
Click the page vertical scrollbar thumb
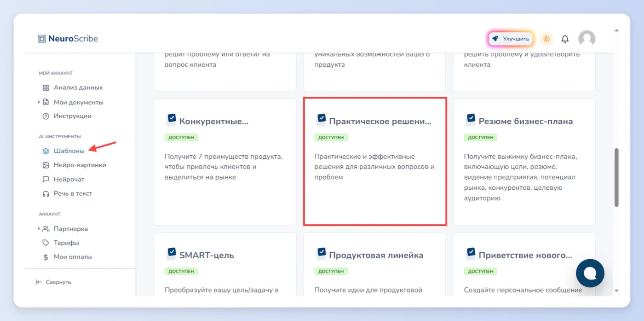(x=616, y=177)
